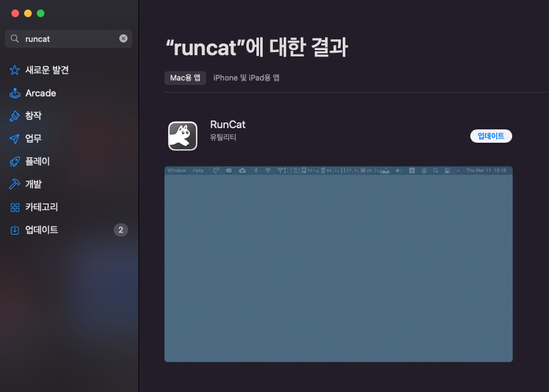Zoom the App Store window
549x392 pixels.
[41, 13]
